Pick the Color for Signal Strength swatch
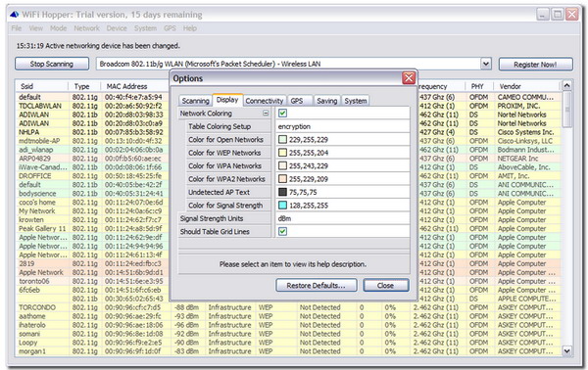This screenshot has width=588, height=370. pos(283,206)
